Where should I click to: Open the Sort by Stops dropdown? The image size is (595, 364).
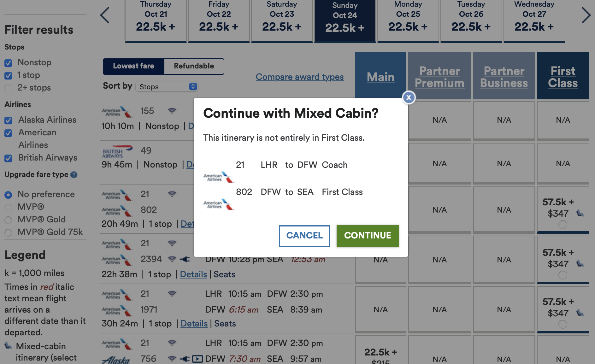coord(167,87)
